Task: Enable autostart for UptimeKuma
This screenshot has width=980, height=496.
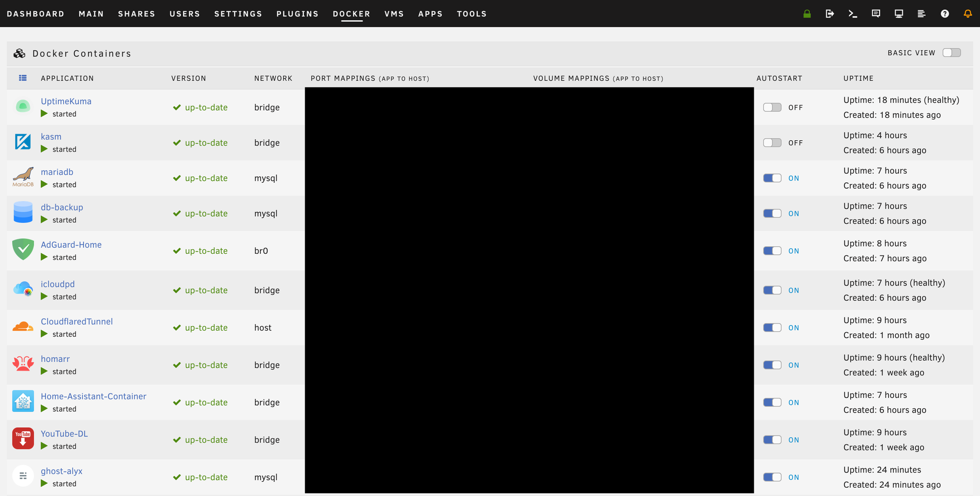Action: click(772, 107)
